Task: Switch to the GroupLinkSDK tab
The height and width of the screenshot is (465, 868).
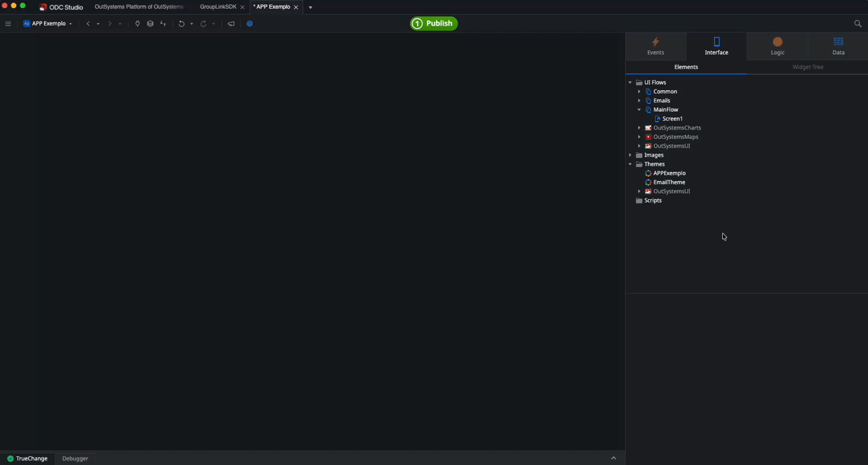Action: point(218,7)
